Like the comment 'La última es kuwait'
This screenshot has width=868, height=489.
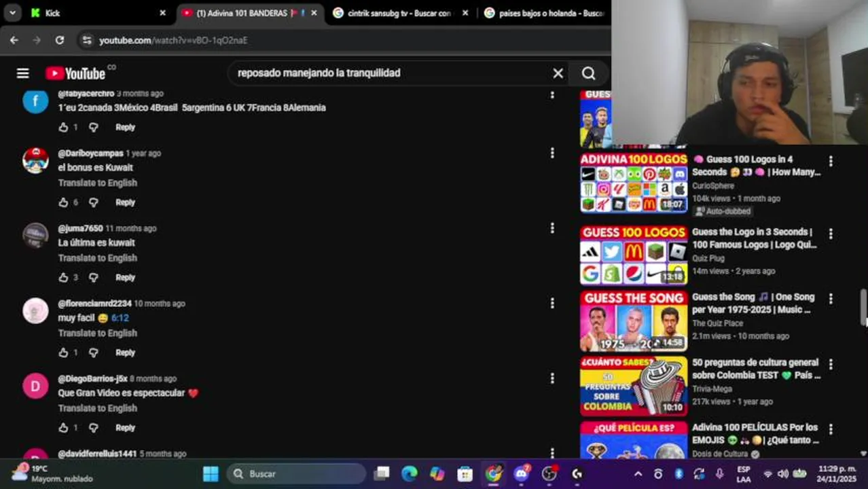pos(63,277)
